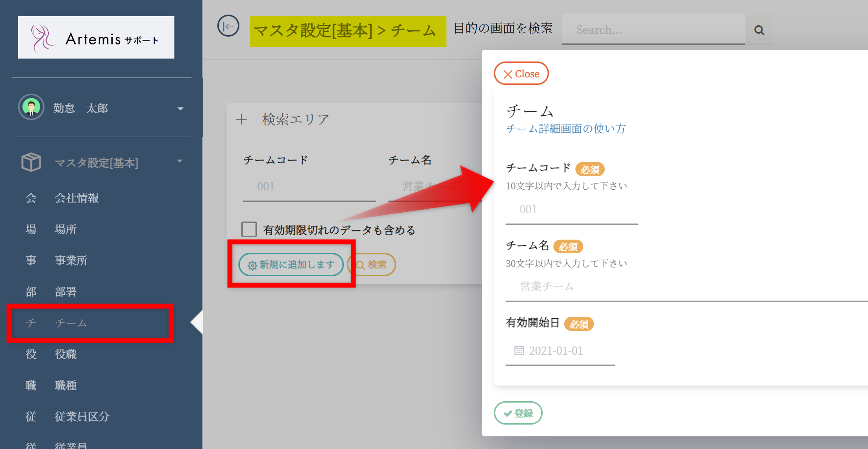Click the 登録 button

[518, 413]
